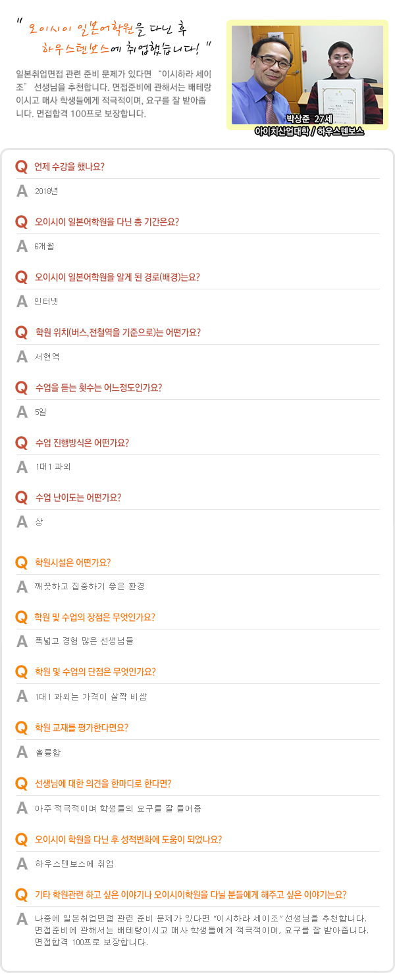
Task: Click the orange Q icon beside "학원 교재를 평가한다면?"
Action: tap(21, 728)
